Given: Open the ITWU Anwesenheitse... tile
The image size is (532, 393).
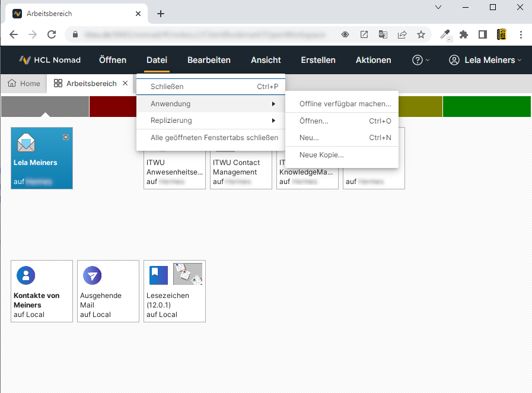Looking at the screenshot, I should [174, 171].
